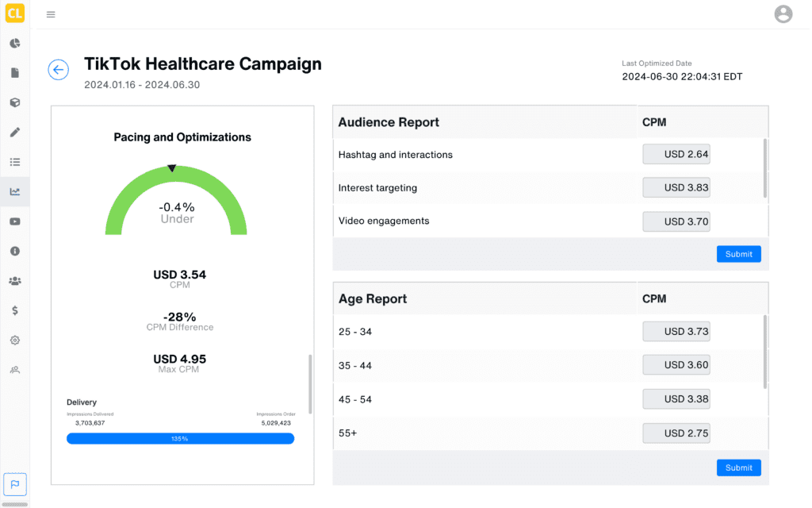Click the TikTok Healthcare Campaign title

[x=203, y=63]
